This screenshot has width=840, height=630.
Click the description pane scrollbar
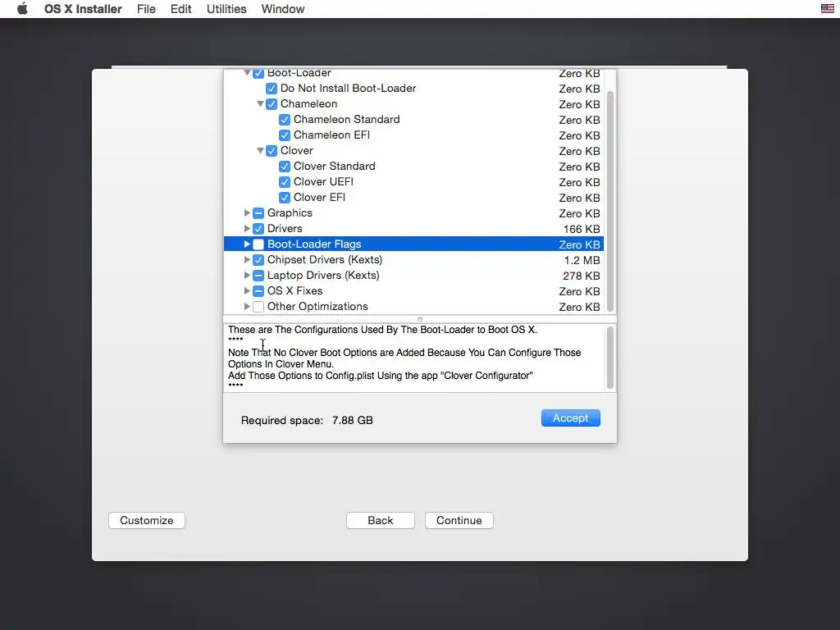tap(610, 358)
